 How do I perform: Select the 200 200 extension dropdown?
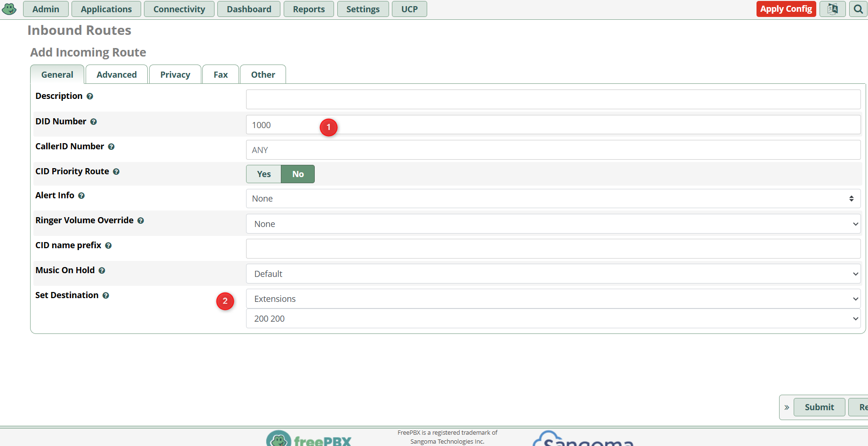pos(553,318)
